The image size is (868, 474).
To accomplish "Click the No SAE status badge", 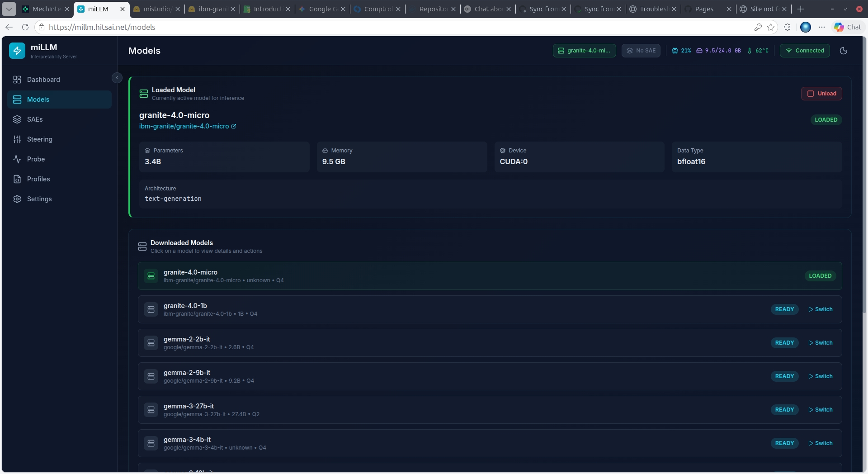I will [641, 51].
